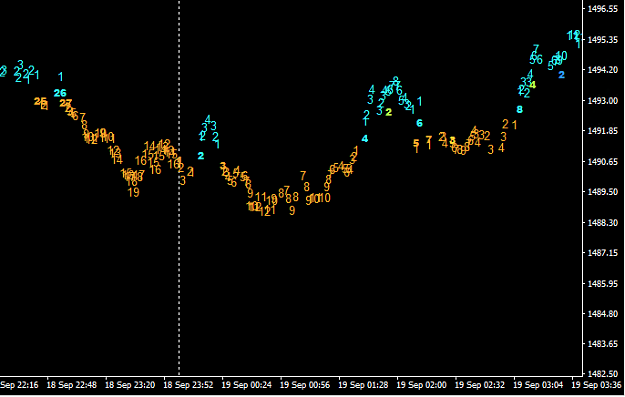Select the 19 Sep 02:32 time label
625x397 pixels.
[480, 385]
